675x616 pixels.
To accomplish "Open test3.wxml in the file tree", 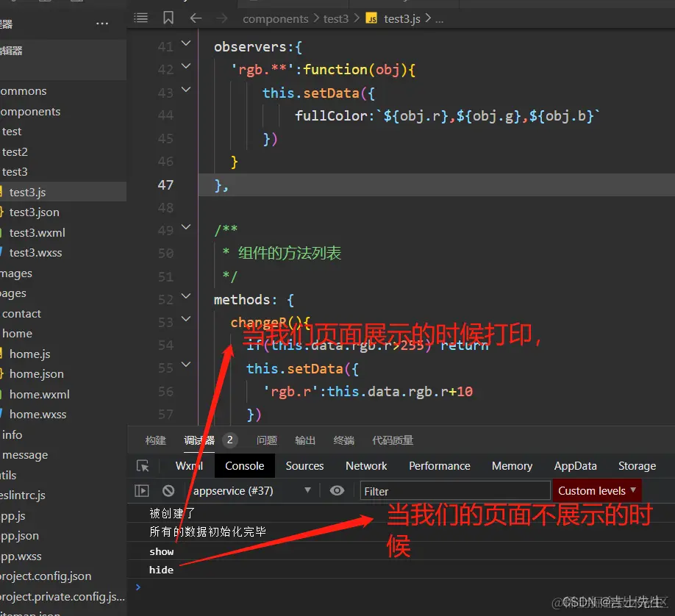I will coord(63,232).
